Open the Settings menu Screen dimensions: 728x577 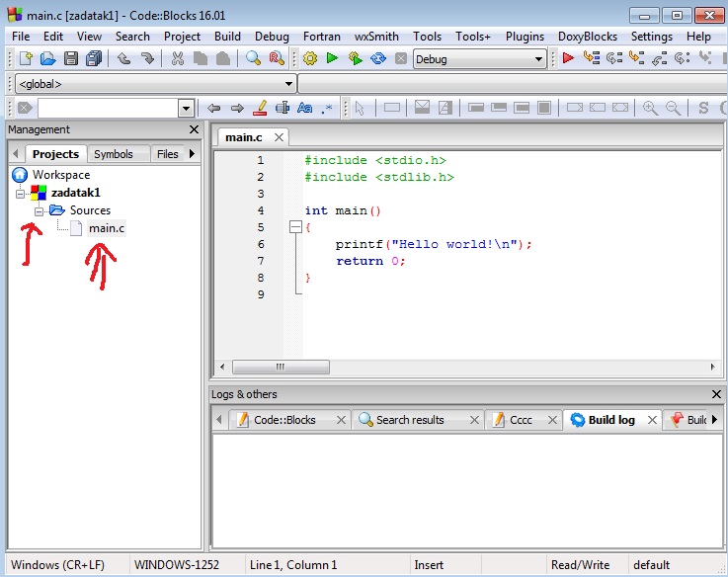click(651, 37)
